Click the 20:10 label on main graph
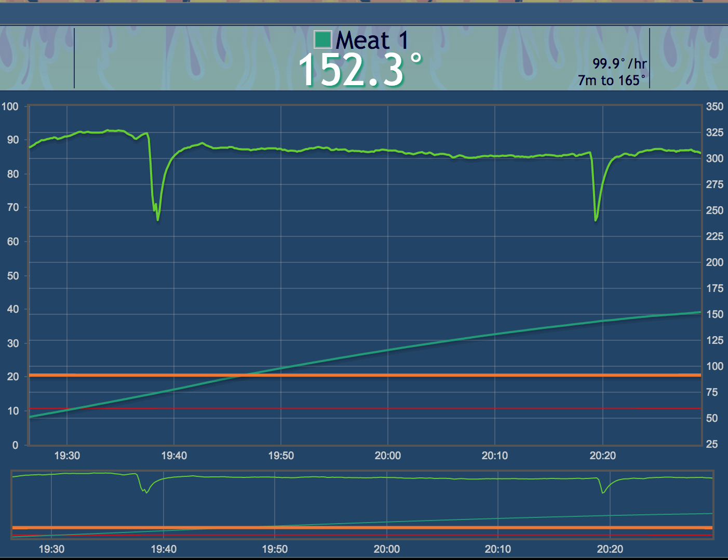This screenshot has width=728, height=560. 495,456
